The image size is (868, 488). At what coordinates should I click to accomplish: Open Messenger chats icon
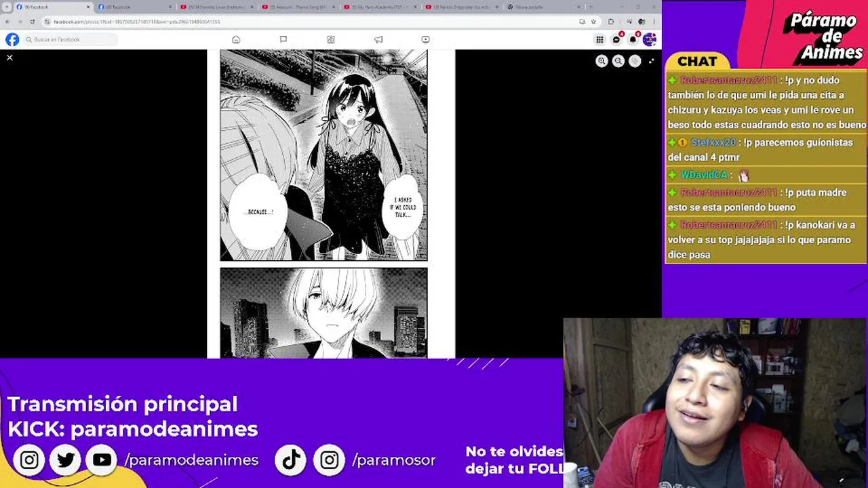[616, 39]
